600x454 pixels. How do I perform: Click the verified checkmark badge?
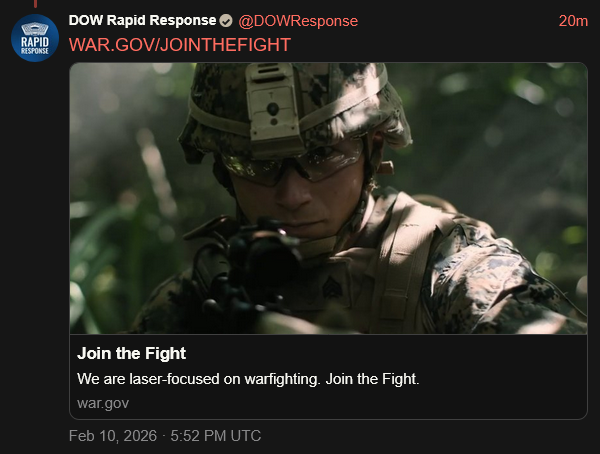(226, 21)
